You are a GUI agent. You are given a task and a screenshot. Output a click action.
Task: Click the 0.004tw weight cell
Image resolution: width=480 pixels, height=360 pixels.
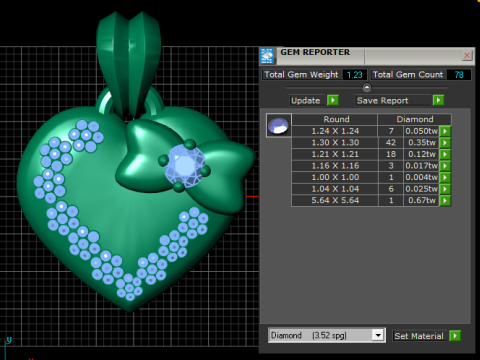(x=421, y=177)
